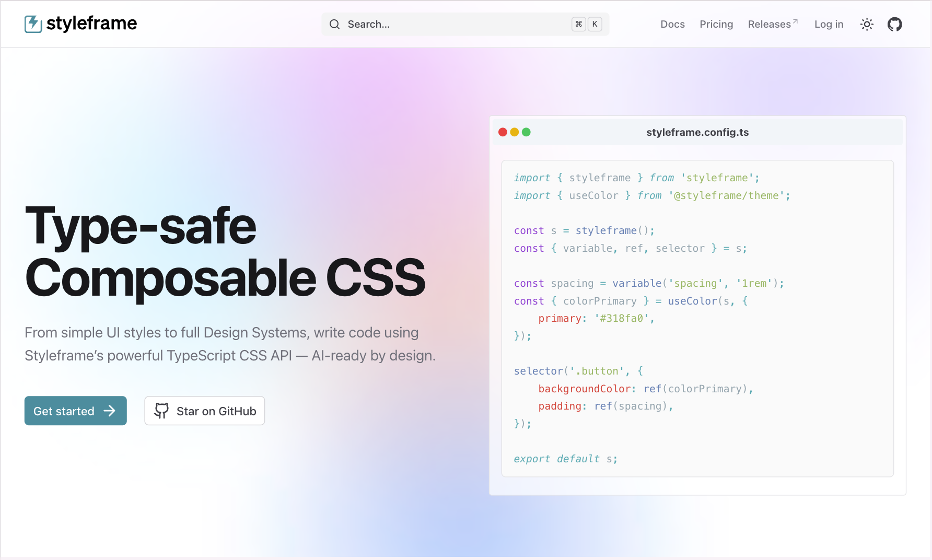Click the arrow icon in Get started

(x=109, y=411)
